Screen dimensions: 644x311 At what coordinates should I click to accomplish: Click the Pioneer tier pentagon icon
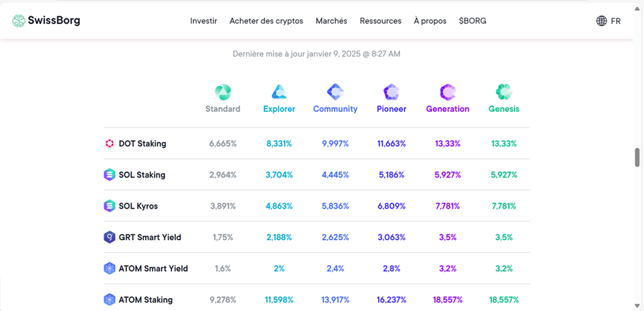coord(391,92)
